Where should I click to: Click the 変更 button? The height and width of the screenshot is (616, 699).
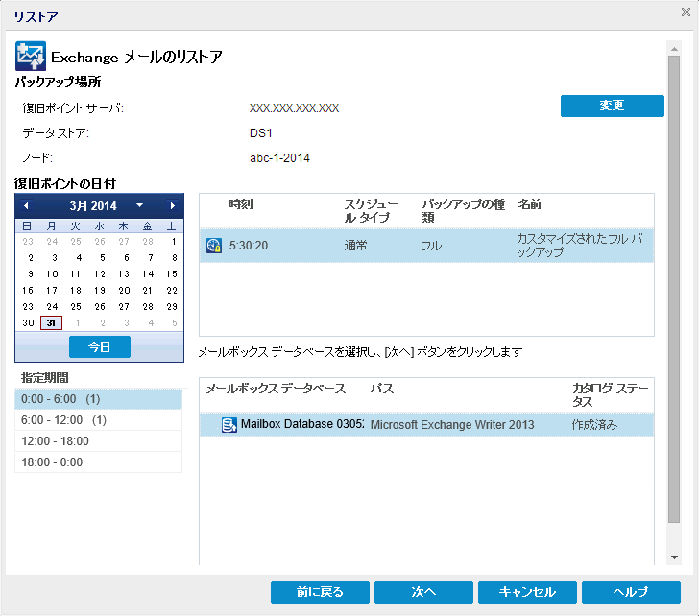612,106
